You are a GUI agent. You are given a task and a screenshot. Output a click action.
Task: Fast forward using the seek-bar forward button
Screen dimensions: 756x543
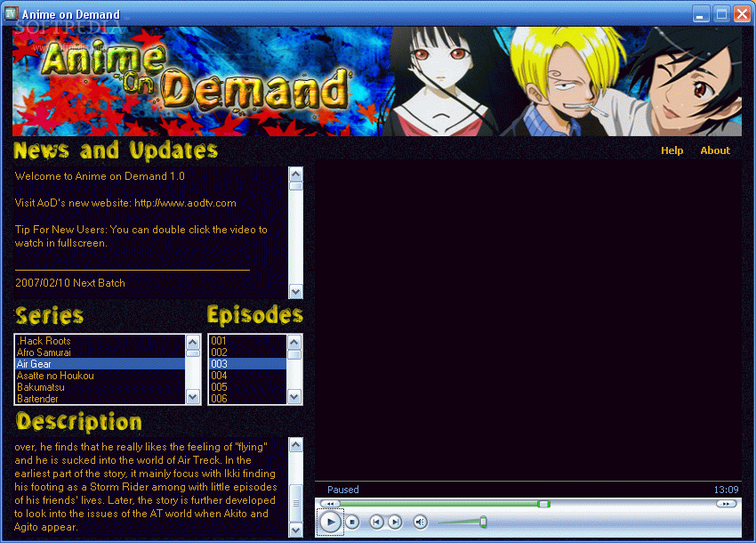[x=726, y=504]
